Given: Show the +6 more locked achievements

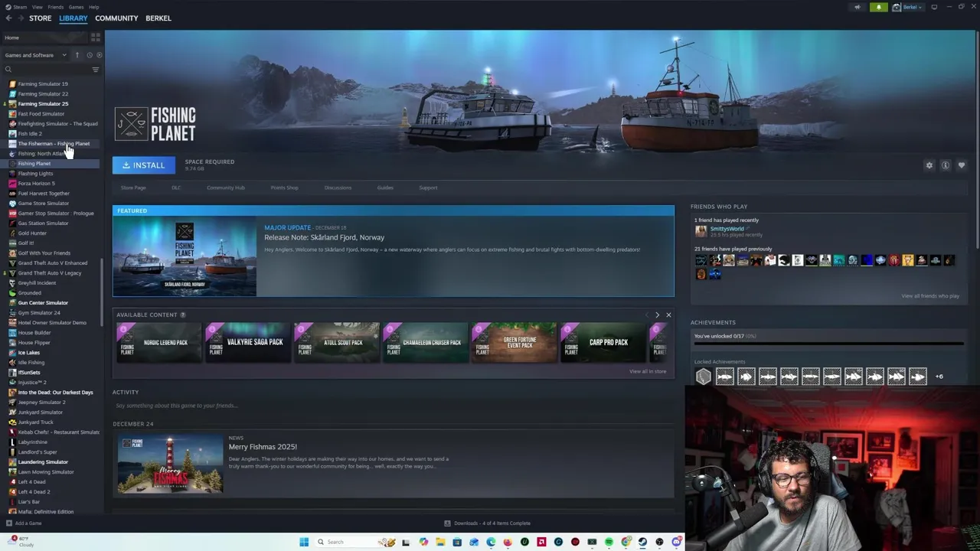Looking at the screenshot, I should [x=939, y=377].
